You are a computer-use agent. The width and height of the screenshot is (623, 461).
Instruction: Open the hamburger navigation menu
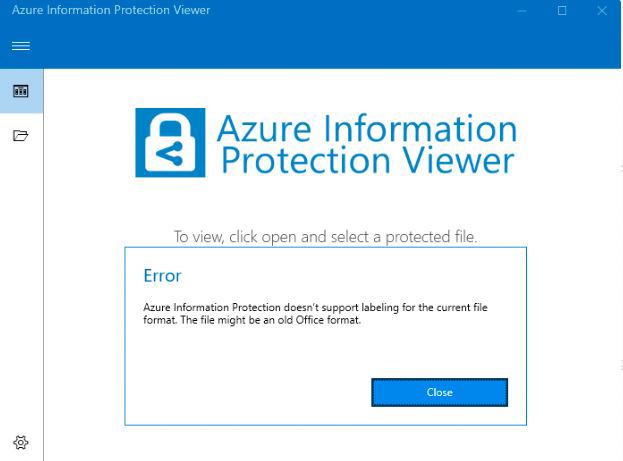[21, 46]
